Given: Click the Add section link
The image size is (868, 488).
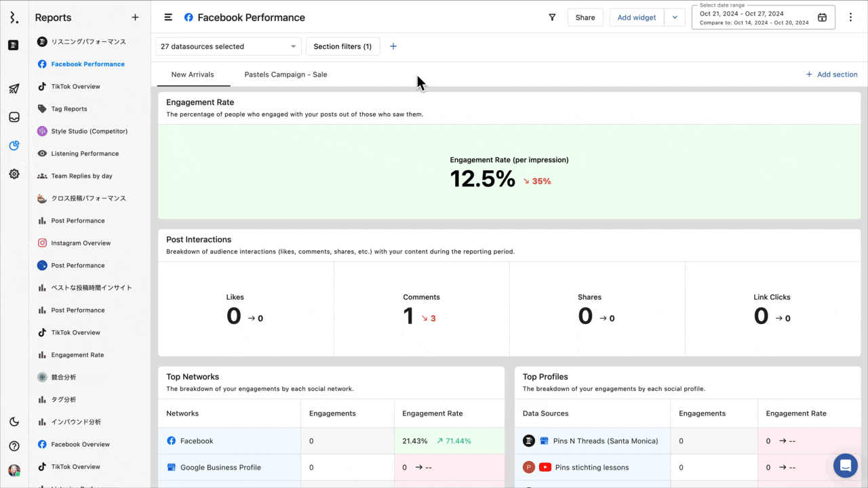Looking at the screenshot, I should [831, 75].
